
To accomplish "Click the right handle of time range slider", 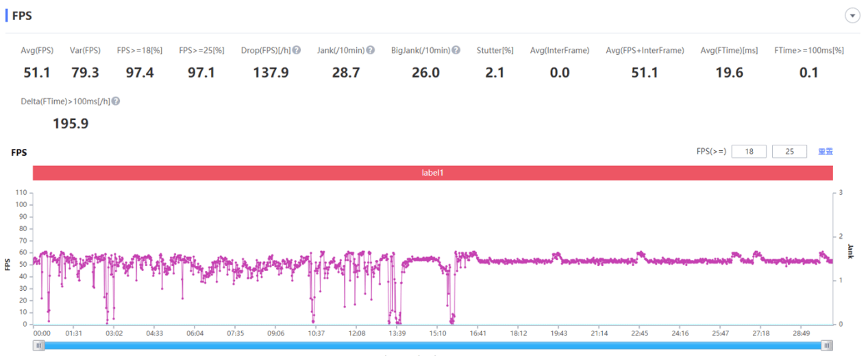I will pyautogui.click(x=828, y=346).
